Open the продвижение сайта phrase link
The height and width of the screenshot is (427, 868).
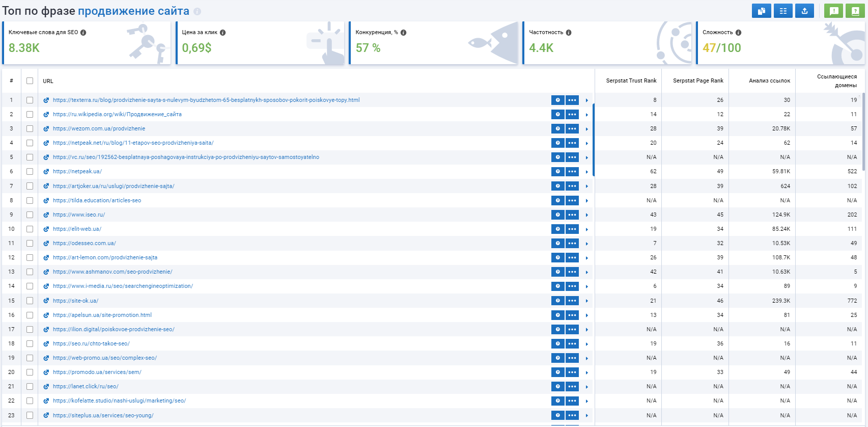pos(133,11)
